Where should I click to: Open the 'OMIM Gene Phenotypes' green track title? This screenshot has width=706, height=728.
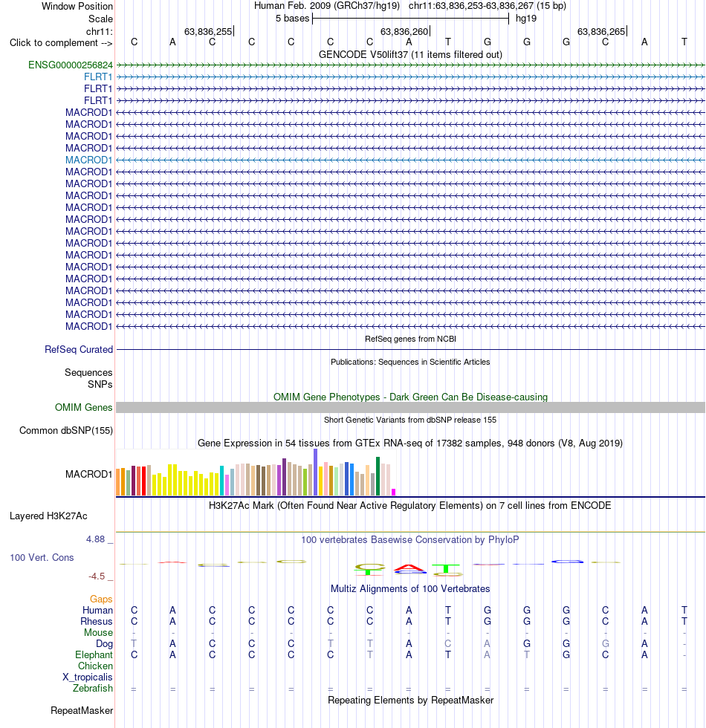click(x=410, y=397)
